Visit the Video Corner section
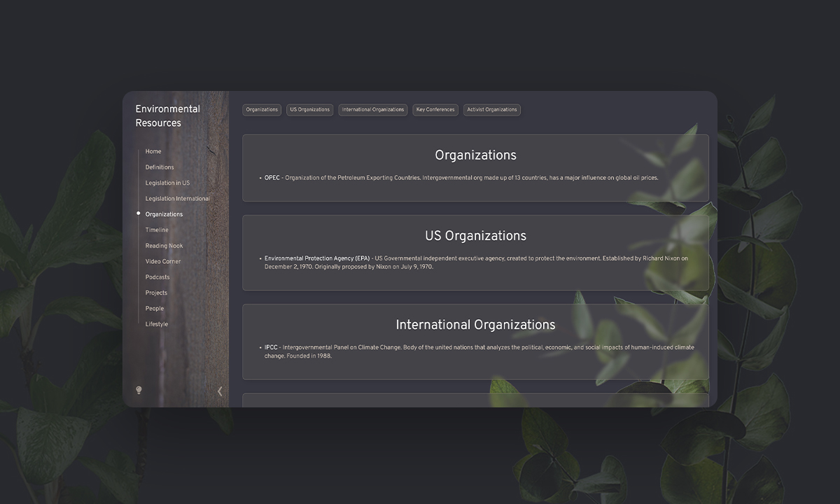Screen dimensions: 840x504 point(163,261)
